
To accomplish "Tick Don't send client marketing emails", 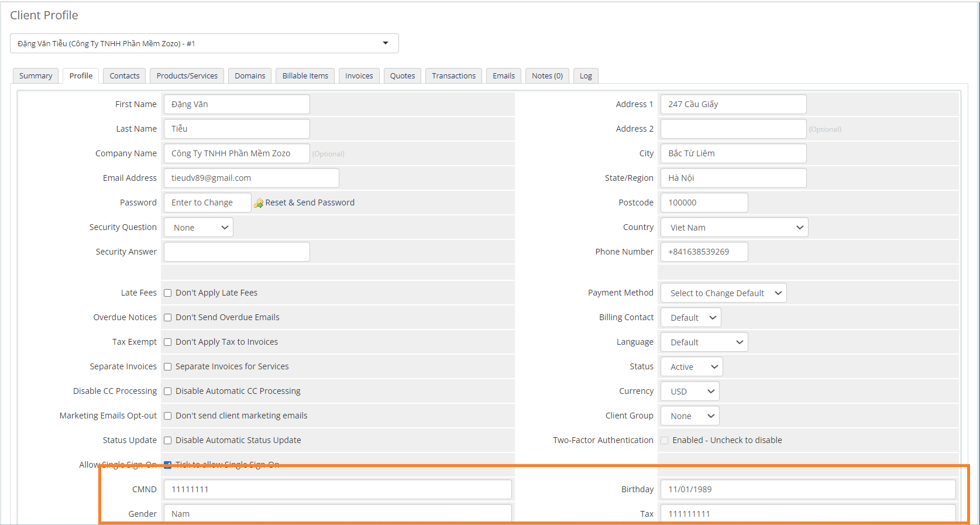I will (x=168, y=416).
